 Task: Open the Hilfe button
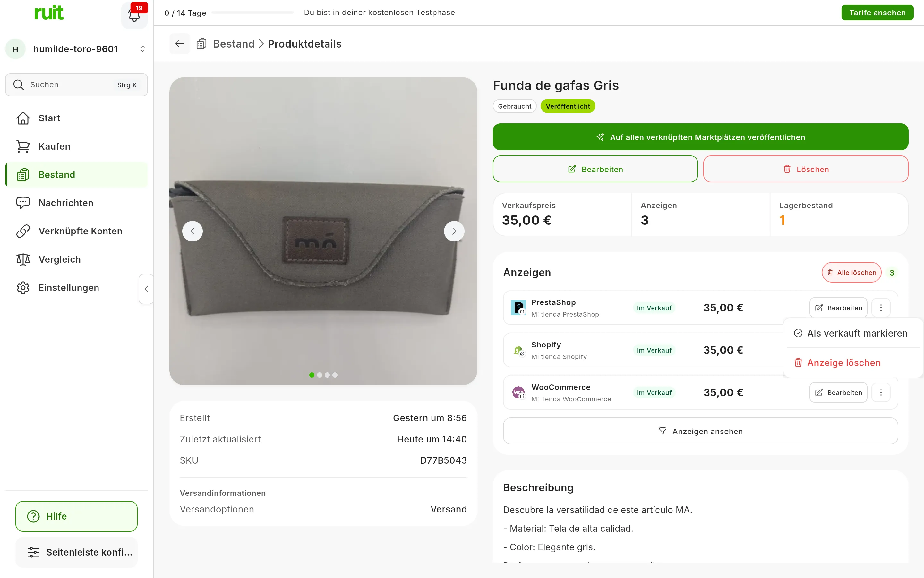pyautogui.click(x=76, y=516)
